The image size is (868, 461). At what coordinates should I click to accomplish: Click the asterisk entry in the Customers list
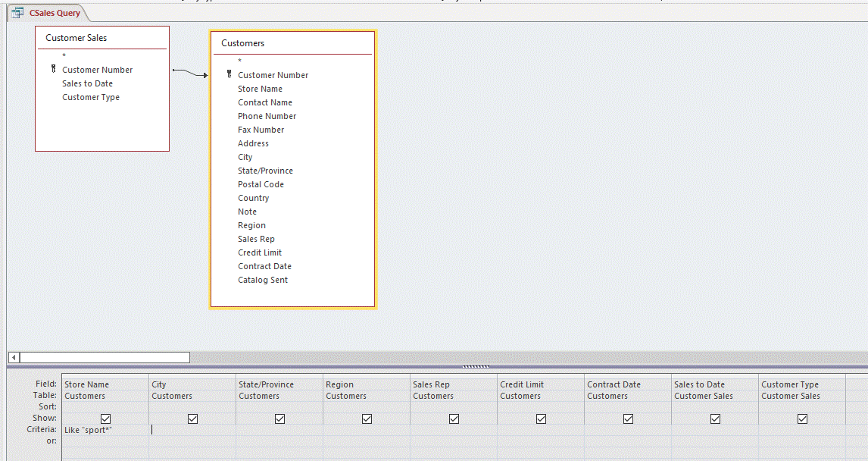click(239, 58)
